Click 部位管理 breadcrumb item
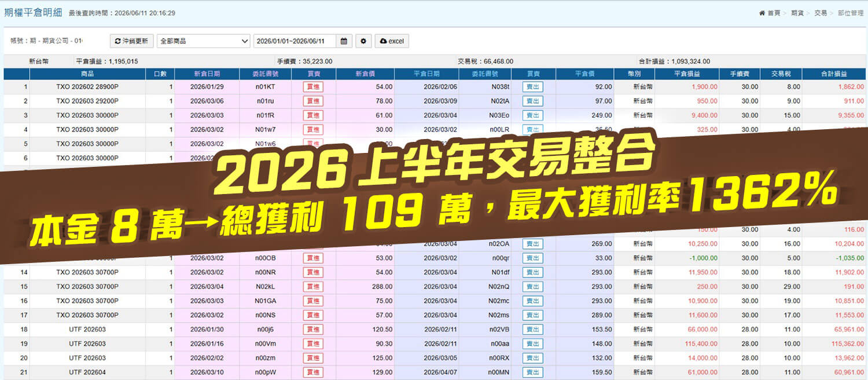The width and height of the screenshot is (868, 380). 850,13
